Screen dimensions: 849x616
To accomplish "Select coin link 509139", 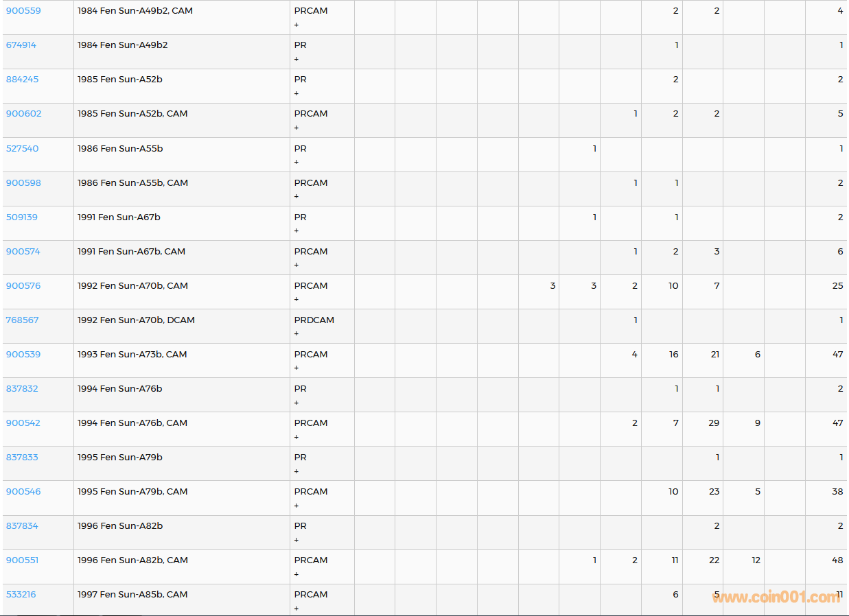I will [22, 217].
